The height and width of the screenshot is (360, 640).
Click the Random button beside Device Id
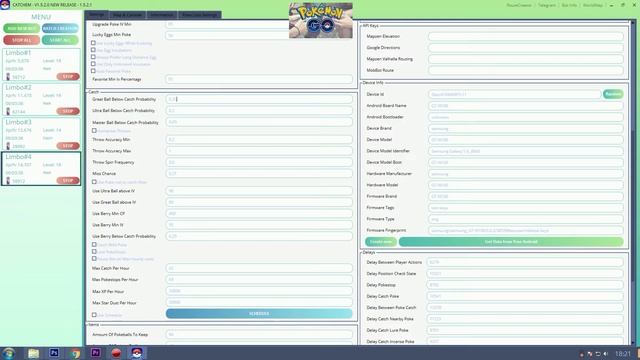[x=613, y=94]
